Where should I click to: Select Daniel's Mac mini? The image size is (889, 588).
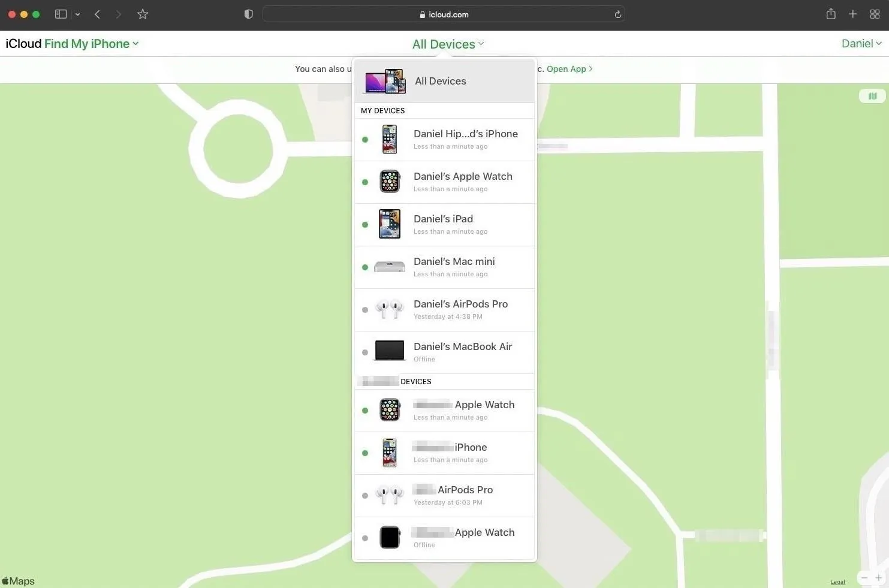coord(444,267)
